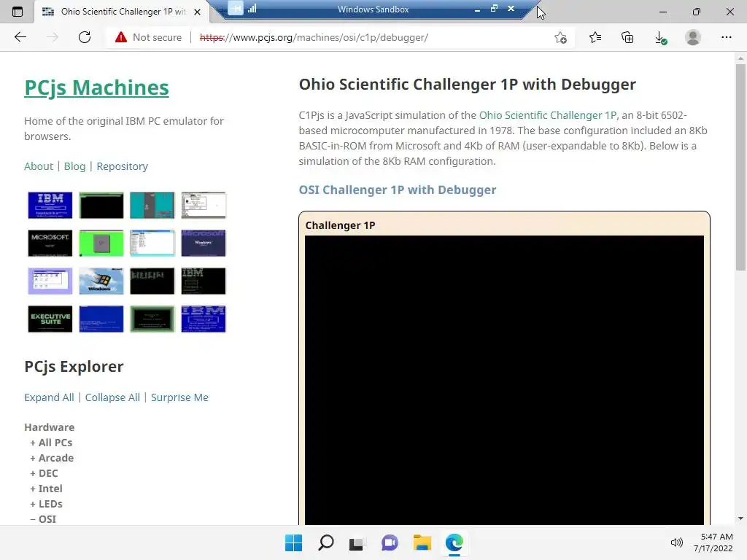Click the page vertical scrollbar thumb
This screenshot has height=560, width=747.
740,168
